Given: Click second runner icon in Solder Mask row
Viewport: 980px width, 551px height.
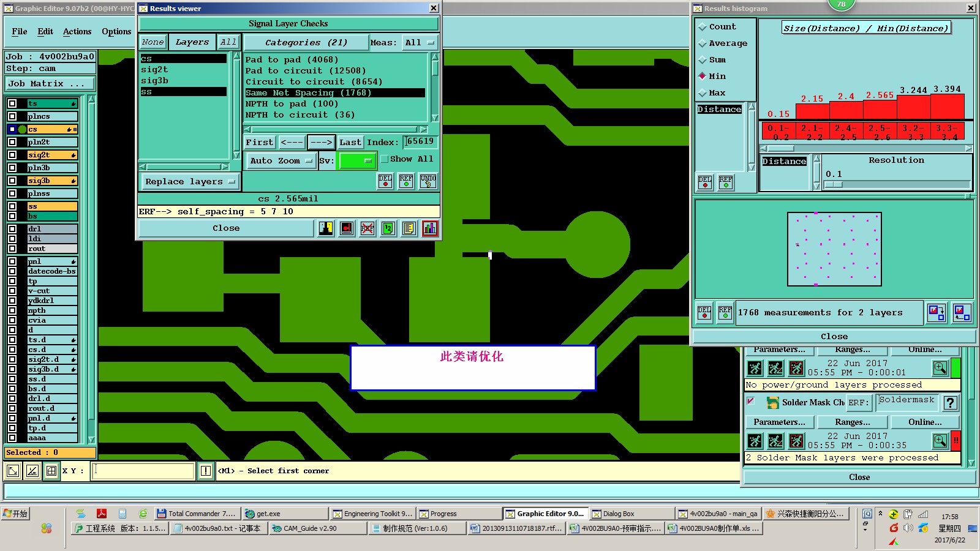Looking at the screenshot, I should 775,441.
